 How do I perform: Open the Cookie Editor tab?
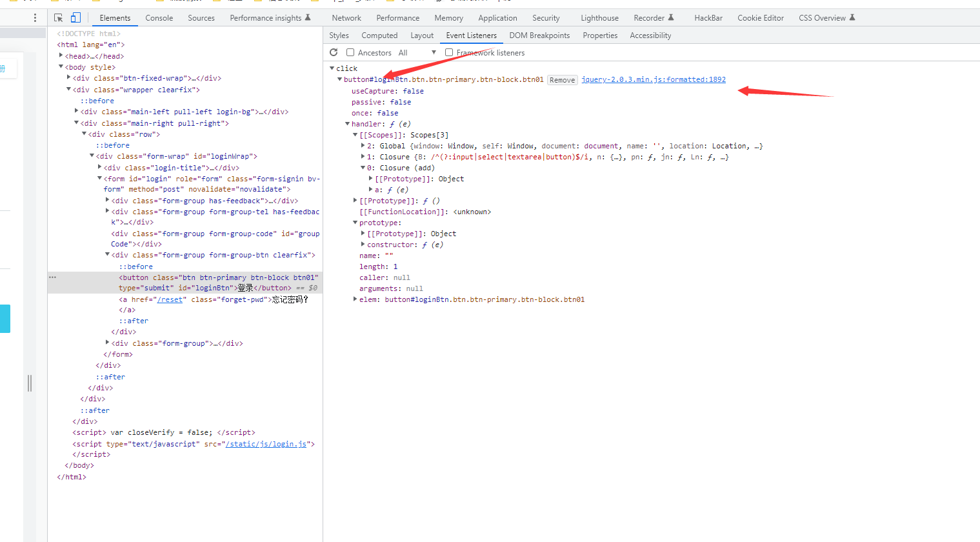(x=761, y=18)
